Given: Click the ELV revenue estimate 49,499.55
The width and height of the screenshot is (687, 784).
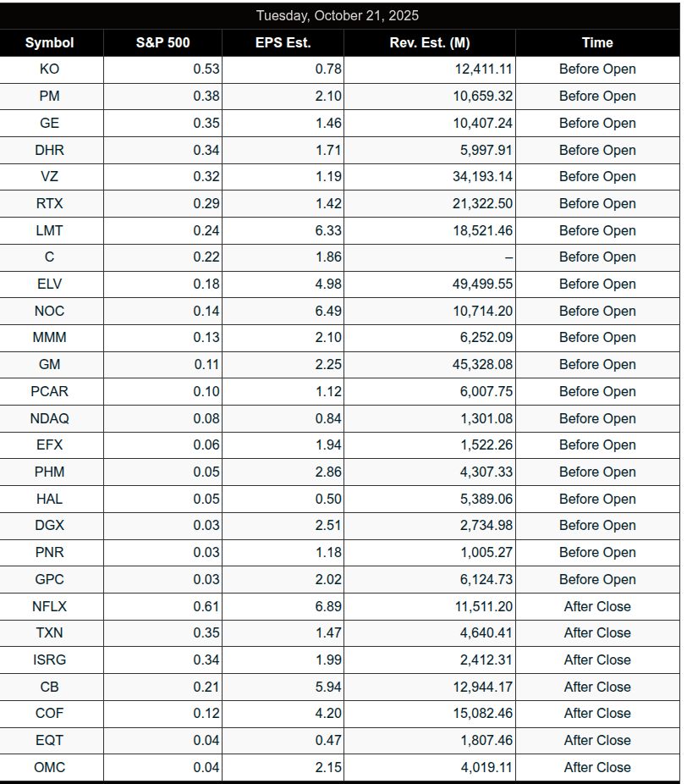Looking at the screenshot, I should click(x=482, y=284).
